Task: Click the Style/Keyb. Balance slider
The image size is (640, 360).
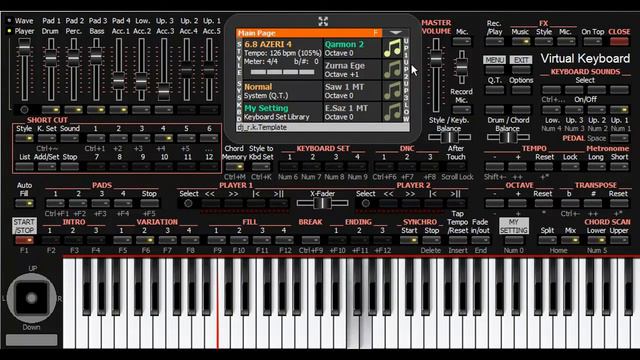Action: click(x=449, y=137)
